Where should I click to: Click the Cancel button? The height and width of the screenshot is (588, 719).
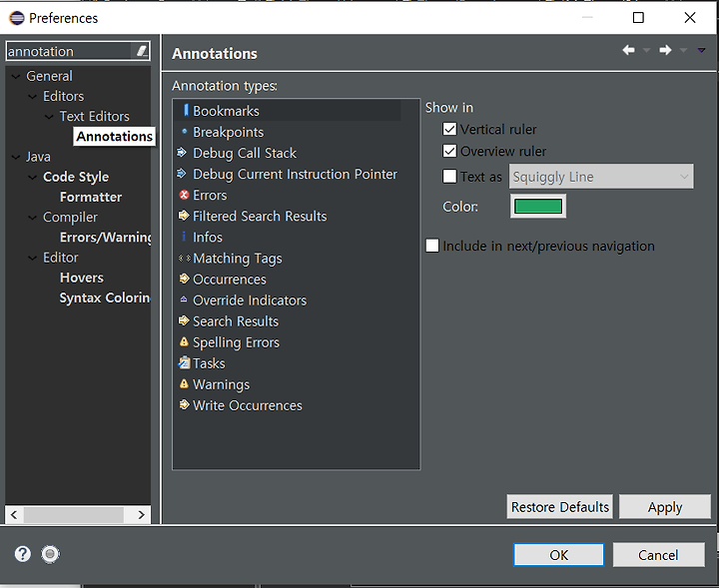(x=658, y=555)
